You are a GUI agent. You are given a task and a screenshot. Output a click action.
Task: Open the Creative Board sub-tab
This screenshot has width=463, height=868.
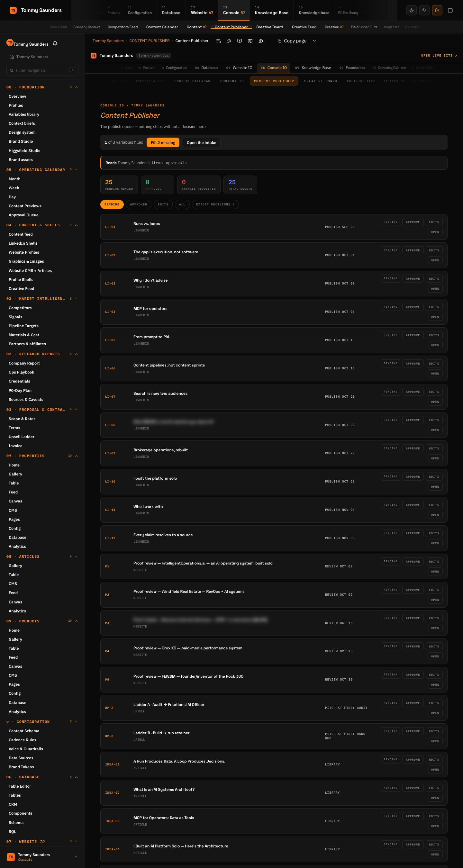click(321, 81)
